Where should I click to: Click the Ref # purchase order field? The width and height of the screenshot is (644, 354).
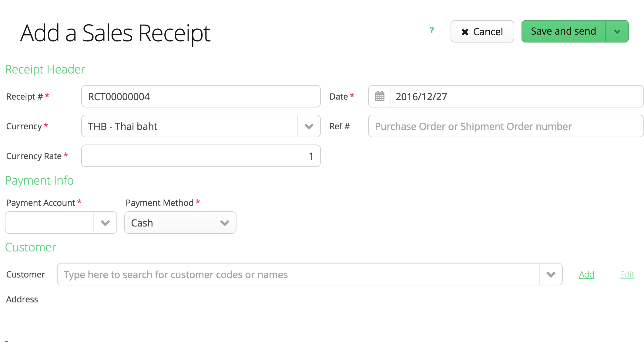[x=505, y=126]
